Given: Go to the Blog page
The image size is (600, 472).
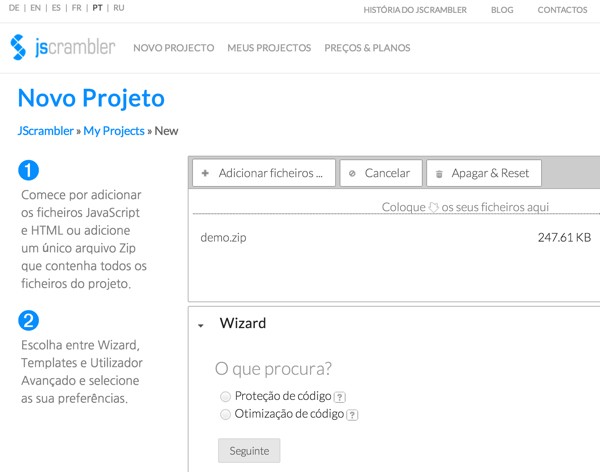Looking at the screenshot, I should [502, 10].
